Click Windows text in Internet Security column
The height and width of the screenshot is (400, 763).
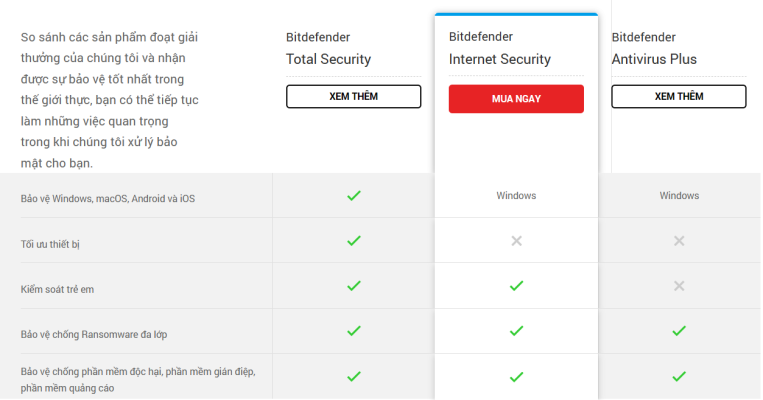pyautogui.click(x=516, y=196)
